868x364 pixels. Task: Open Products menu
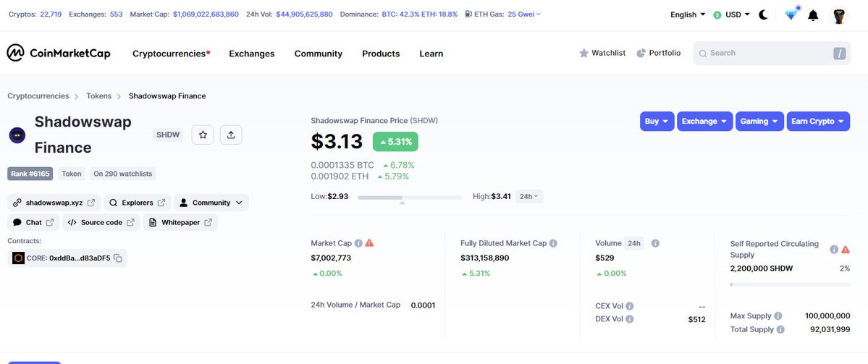[x=381, y=54]
